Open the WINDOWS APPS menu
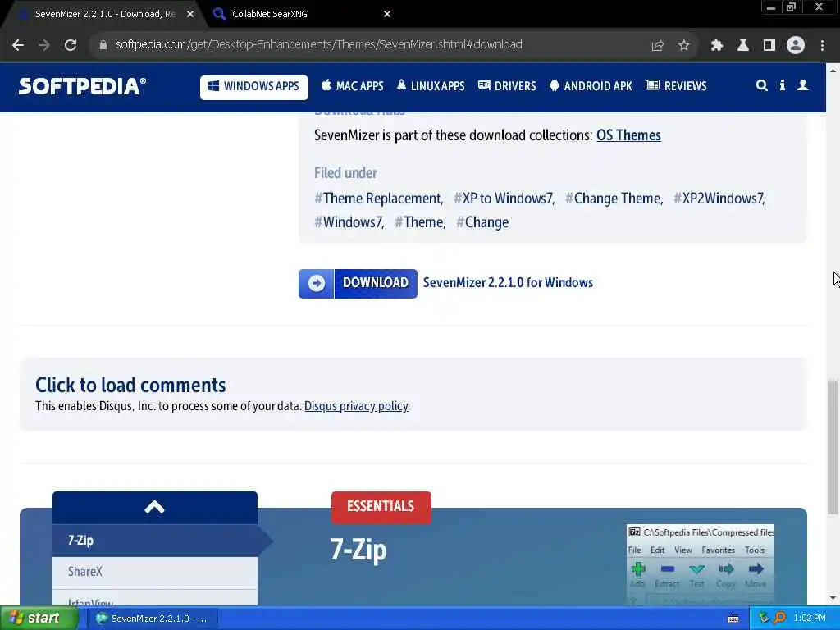The width and height of the screenshot is (840, 630). pos(254,87)
